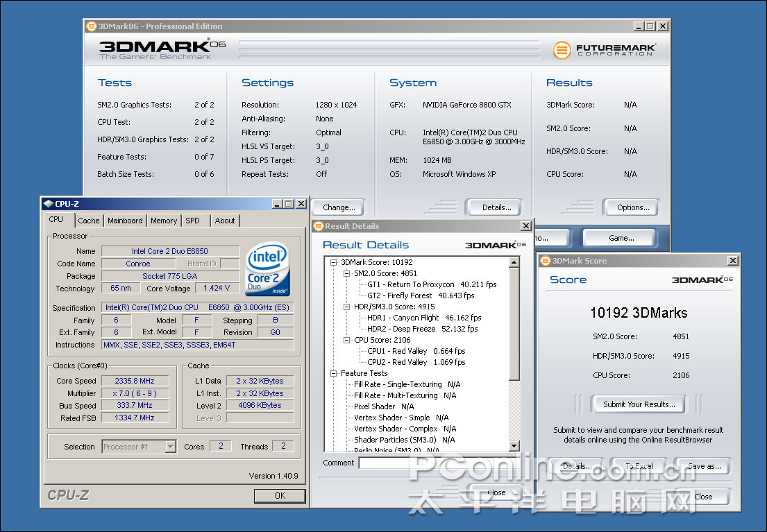Collapse the Feature Tests tree node
The image size is (767, 532).
coord(334,374)
